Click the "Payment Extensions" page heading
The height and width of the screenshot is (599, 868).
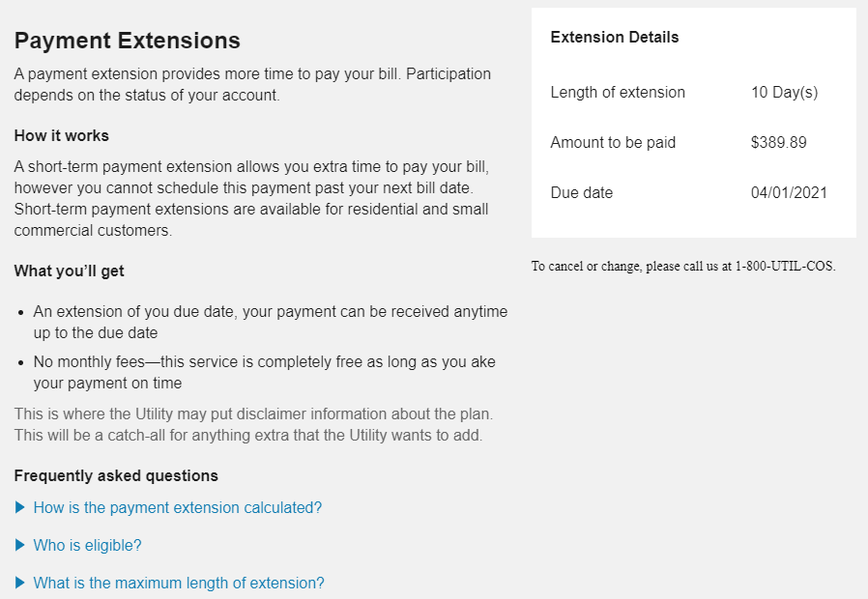pyautogui.click(x=127, y=41)
